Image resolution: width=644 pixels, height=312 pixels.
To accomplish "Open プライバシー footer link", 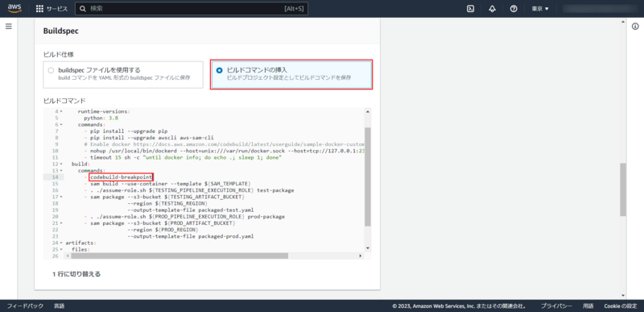I will click(556, 306).
